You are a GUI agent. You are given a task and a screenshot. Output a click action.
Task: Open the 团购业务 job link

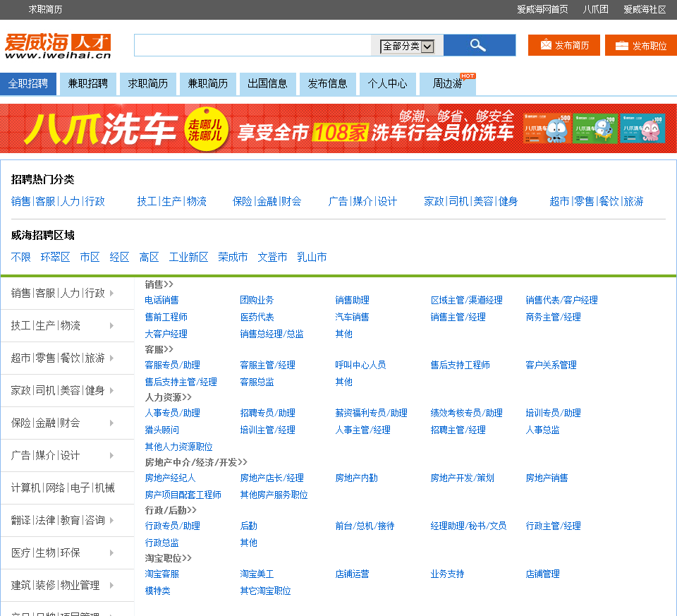pos(257,300)
